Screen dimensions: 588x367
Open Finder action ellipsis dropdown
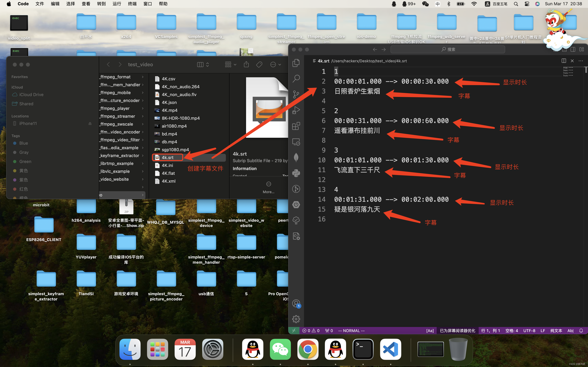click(x=276, y=64)
